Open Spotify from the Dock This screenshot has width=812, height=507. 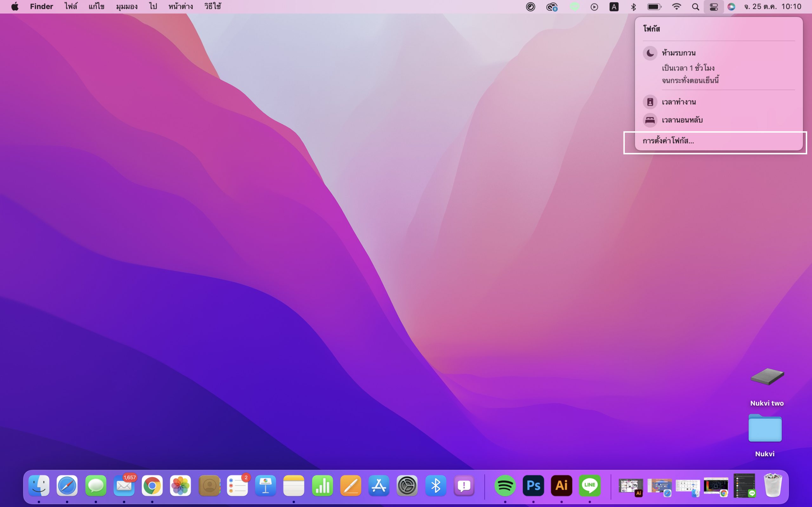(x=505, y=485)
